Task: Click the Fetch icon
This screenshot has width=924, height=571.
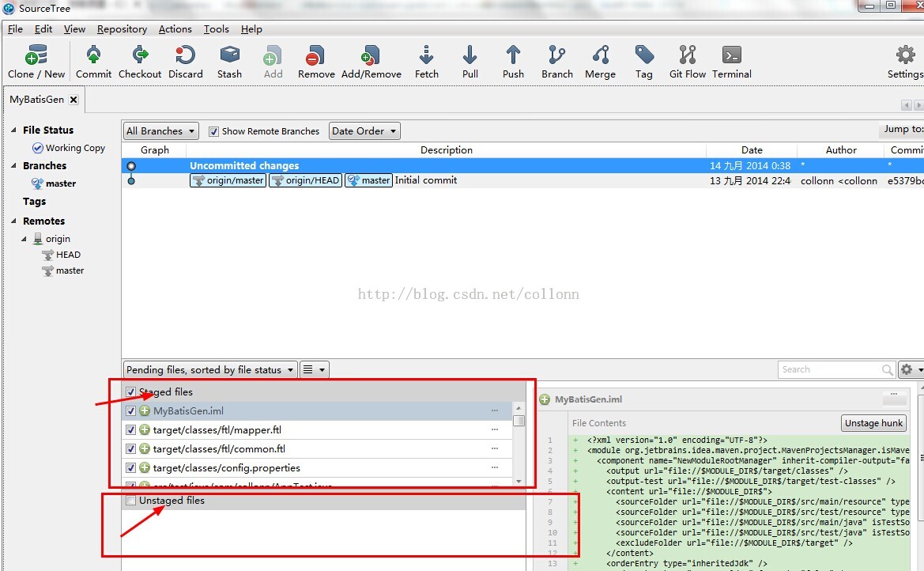Action: [426, 59]
